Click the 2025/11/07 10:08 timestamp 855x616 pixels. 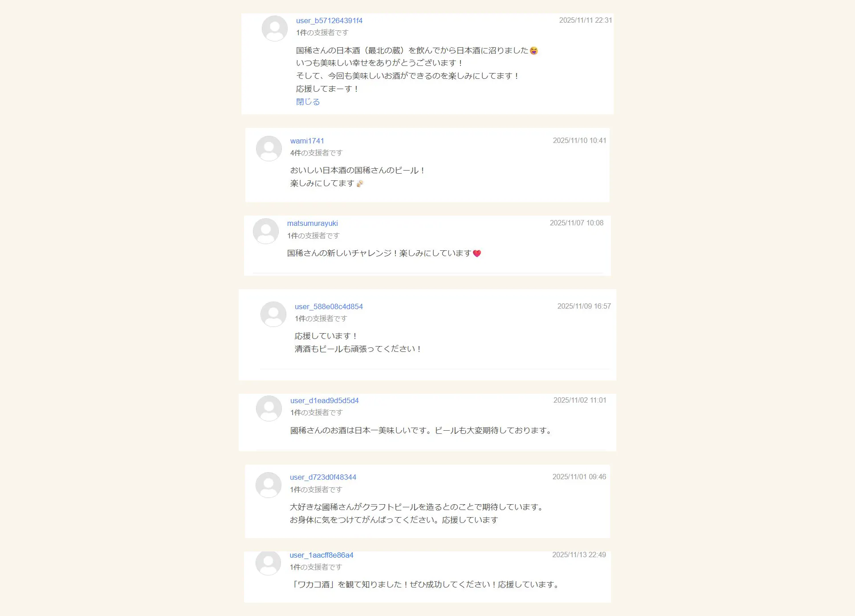[576, 223]
